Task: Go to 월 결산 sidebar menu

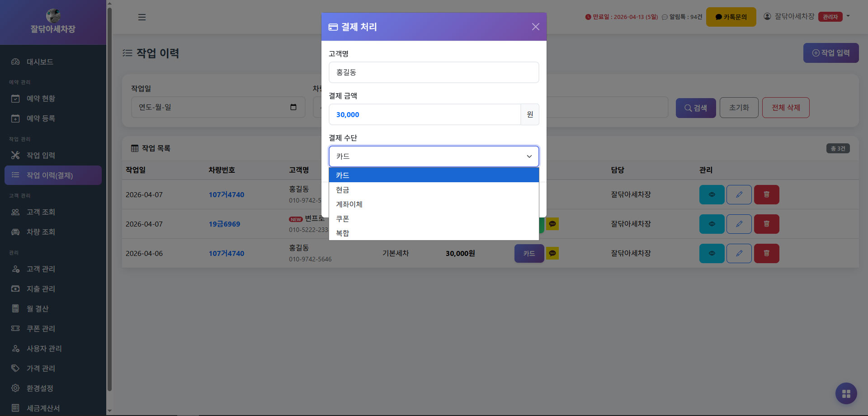Action: tap(37, 309)
